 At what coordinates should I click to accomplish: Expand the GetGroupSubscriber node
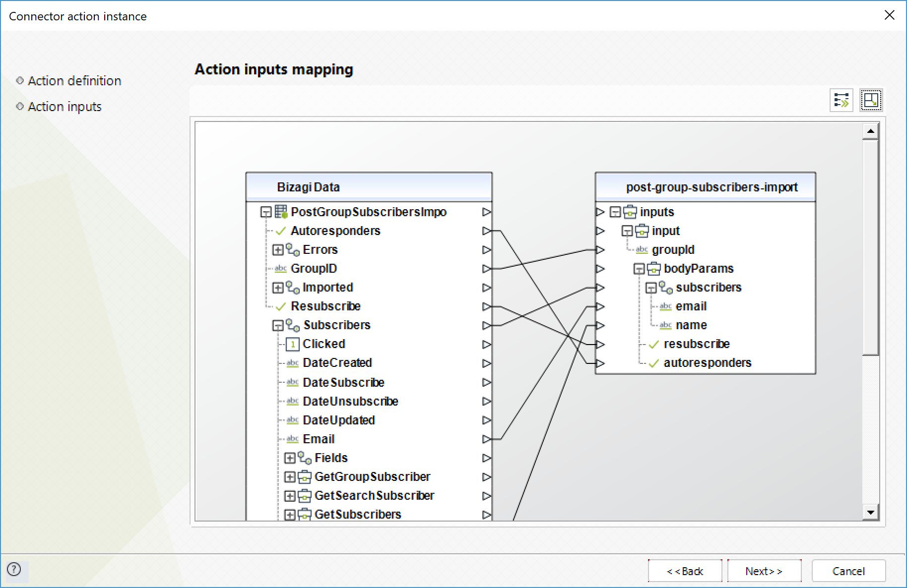click(x=290, y=477)
